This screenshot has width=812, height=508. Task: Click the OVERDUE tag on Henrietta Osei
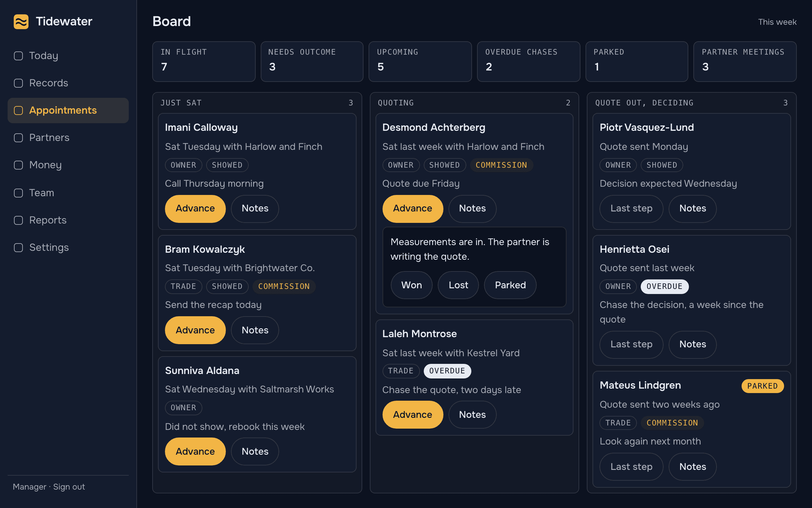coord(665,287)
